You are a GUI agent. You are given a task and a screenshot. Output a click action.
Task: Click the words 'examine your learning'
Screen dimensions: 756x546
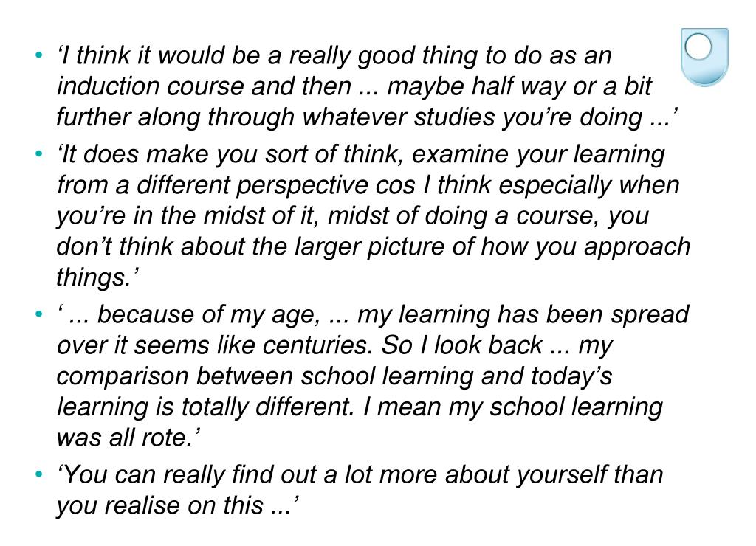tap(538, 155)
